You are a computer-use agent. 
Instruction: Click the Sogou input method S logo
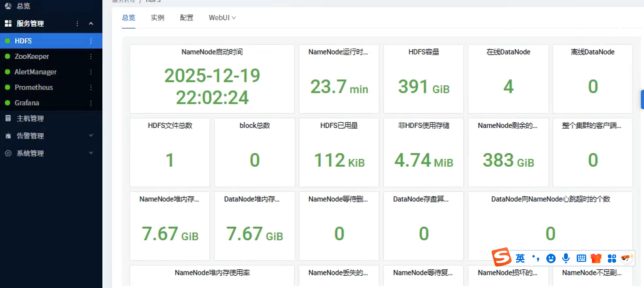tap(501, 258)
